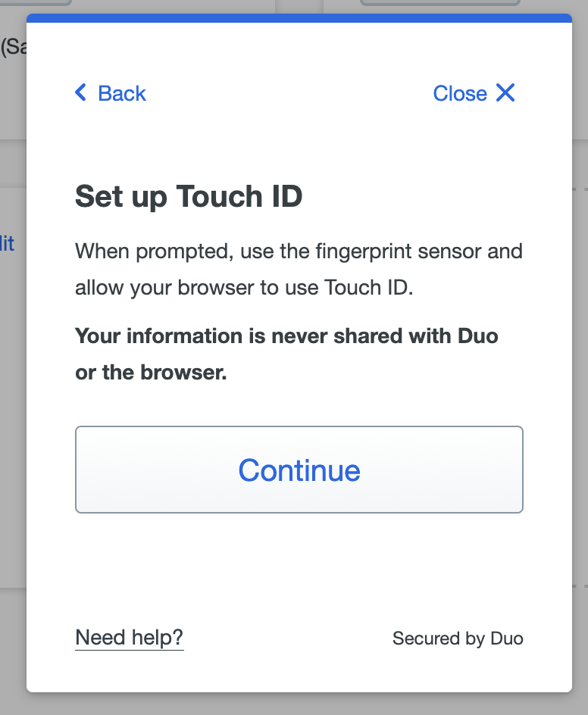Viewport: 588px width, 715px height.
Task: Click the "allow your browser to use Touch ID" line
Action: pyautogui.click(x=244, y=288)
